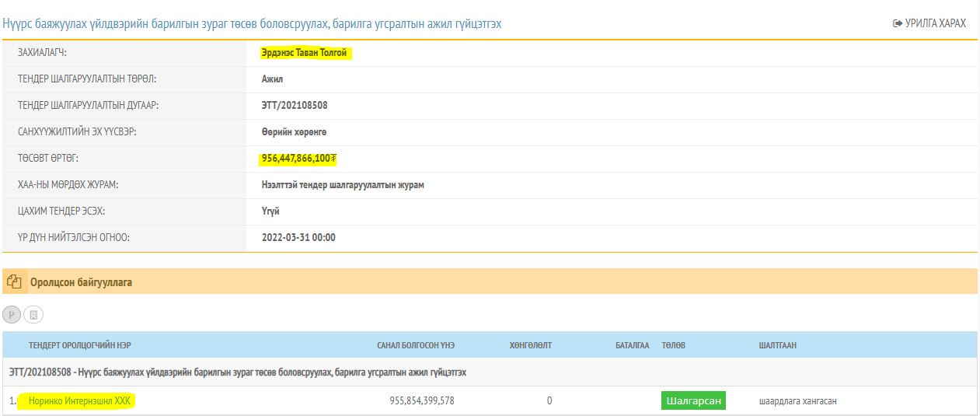Click the green Шалгарсан status badge
The image size is (980, 416).
(x=693, y=401)
